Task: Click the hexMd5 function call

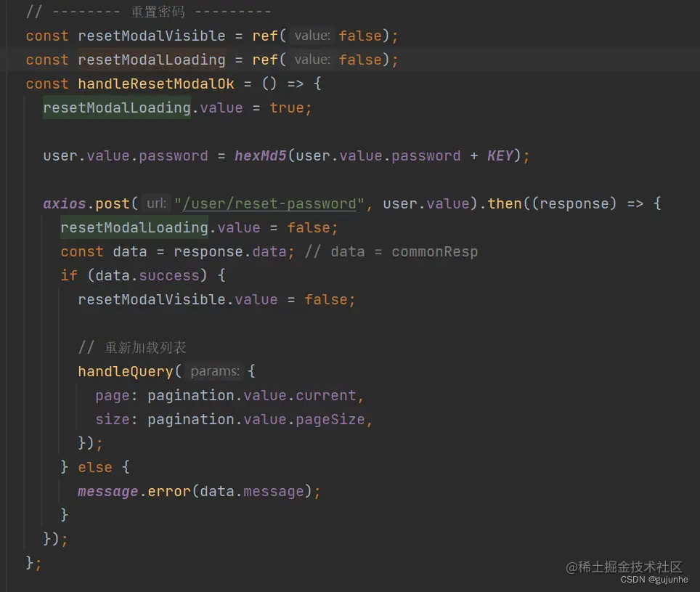Action: pos(260,156)
